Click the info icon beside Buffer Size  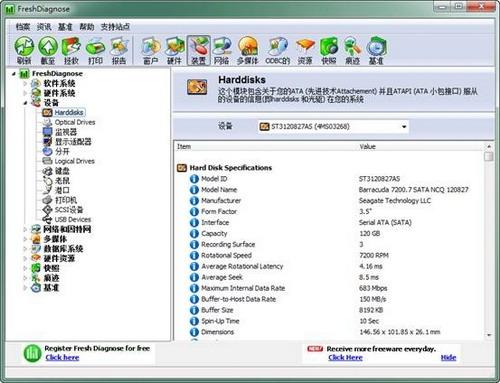click(x=194, y=310)
